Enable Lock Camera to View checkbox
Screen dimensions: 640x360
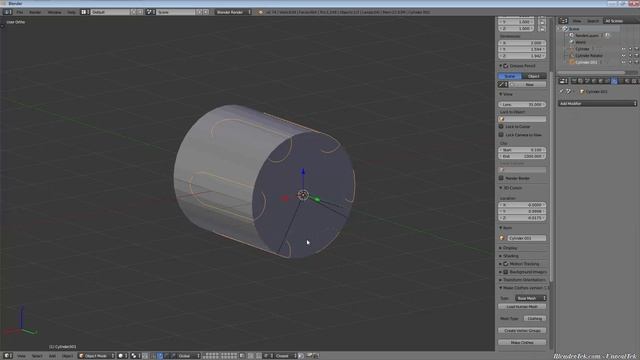tap(501, 135)
